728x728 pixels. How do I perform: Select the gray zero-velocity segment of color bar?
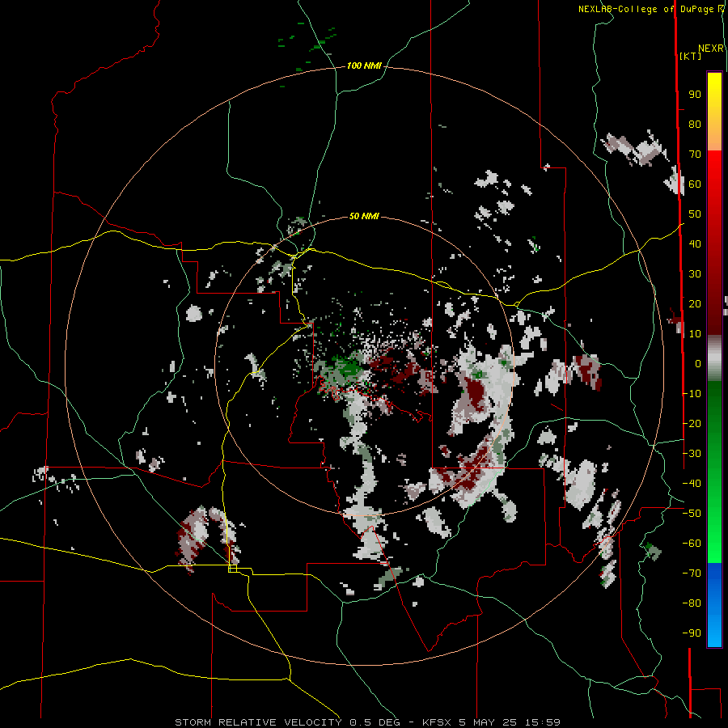pyautogui.click(x=714, y=358)
